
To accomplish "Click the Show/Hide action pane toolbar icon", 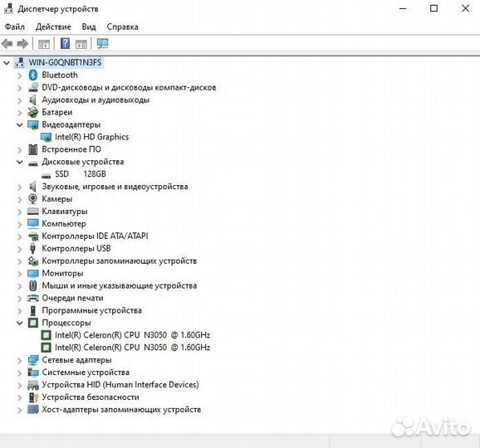I will click(81, 44).
